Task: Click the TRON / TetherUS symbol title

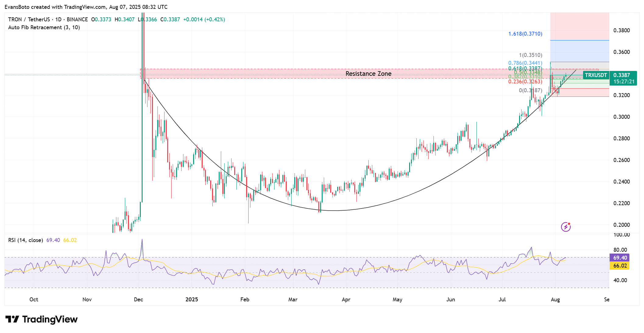Action: coord(29,19)
